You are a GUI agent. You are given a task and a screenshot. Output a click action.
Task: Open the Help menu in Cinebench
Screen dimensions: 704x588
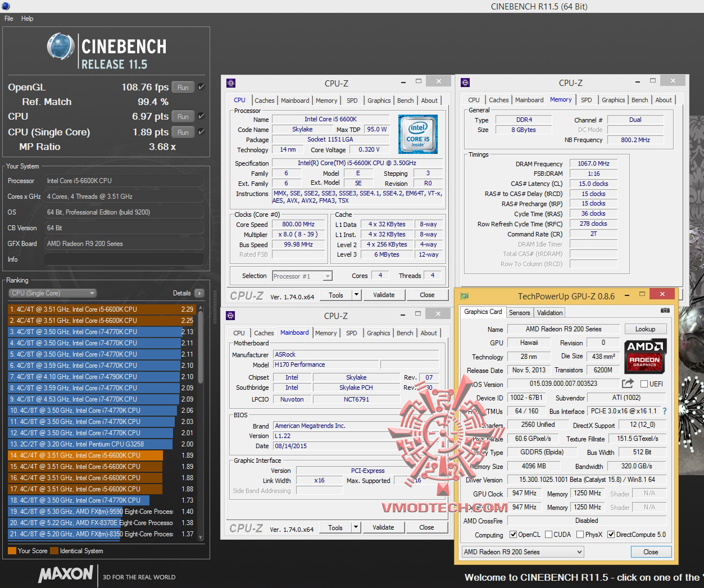[28, 19]
